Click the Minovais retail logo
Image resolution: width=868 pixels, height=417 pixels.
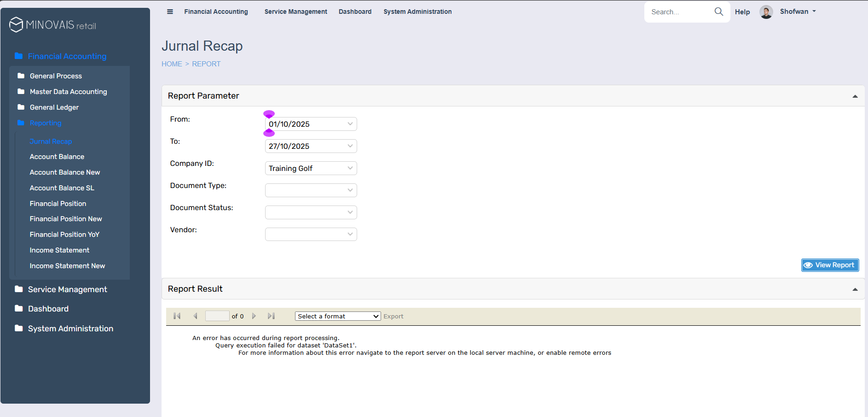(53, 25)
